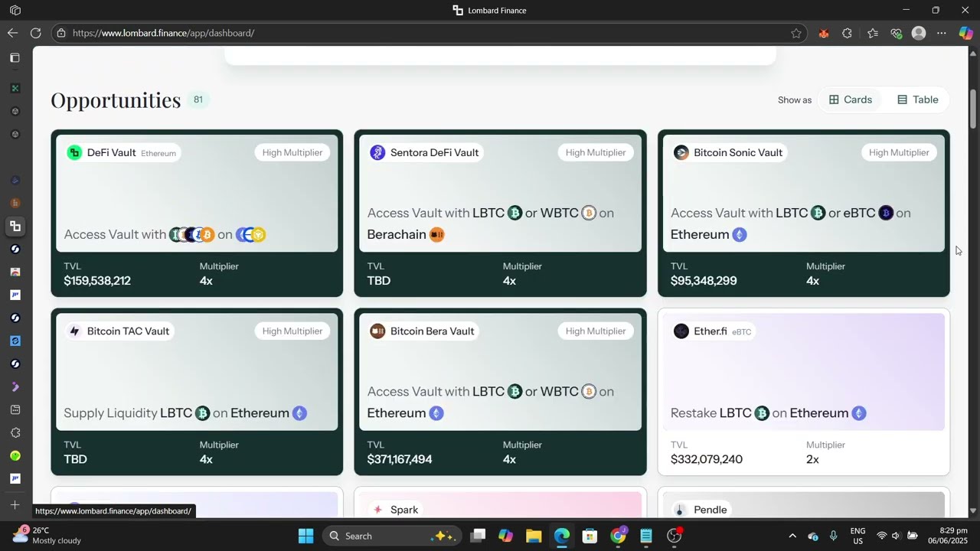Click the WBTC coin icon in Sentora card
The image size is (980, 551).
[589, 213]
